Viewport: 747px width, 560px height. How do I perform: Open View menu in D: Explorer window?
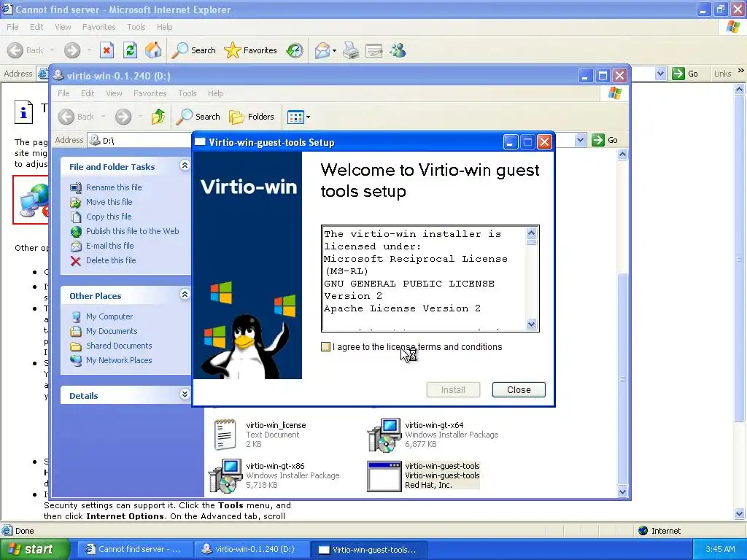(x=114, y=93)
